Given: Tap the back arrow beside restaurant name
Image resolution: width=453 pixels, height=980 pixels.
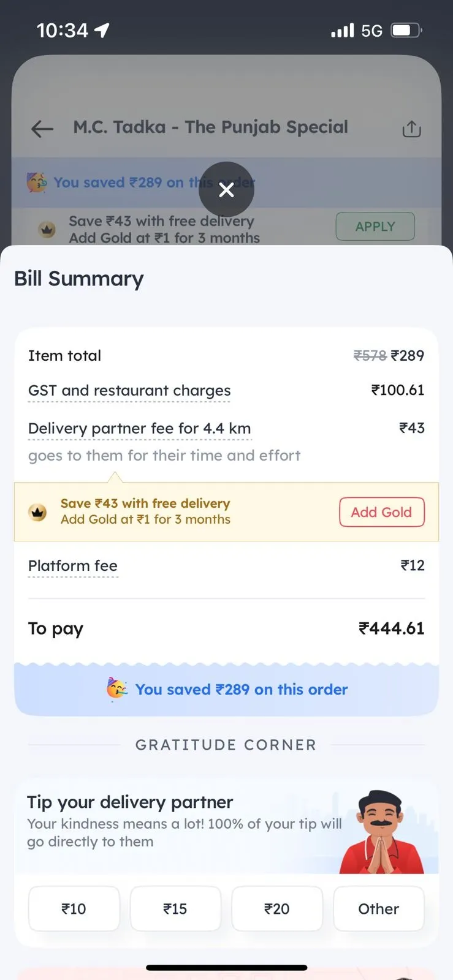Looking at the screenshot, I should [42, 129].
